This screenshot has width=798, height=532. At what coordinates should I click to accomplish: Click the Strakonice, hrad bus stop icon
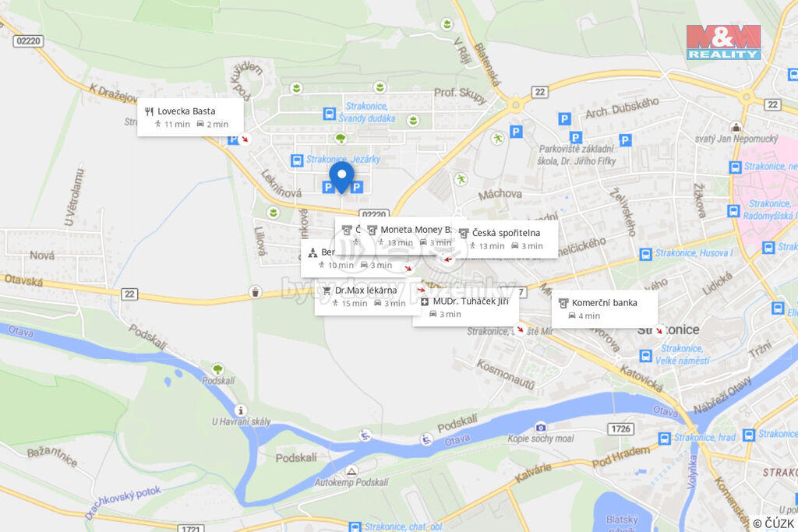[x=664, y=438]
